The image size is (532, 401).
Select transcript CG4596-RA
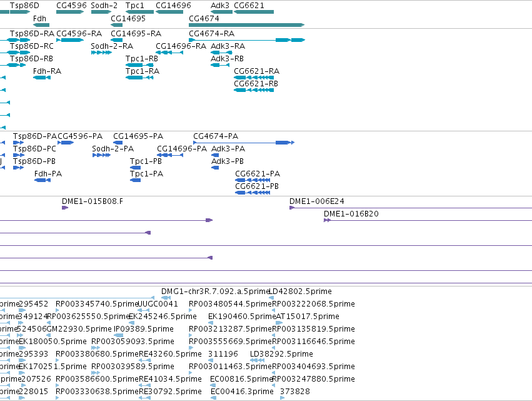pos(79,34)
